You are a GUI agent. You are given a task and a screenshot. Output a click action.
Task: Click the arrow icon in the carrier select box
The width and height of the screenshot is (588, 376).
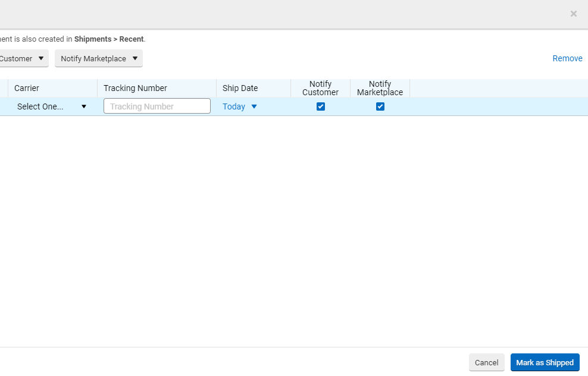pyautogui.click(x=84, y=106)
